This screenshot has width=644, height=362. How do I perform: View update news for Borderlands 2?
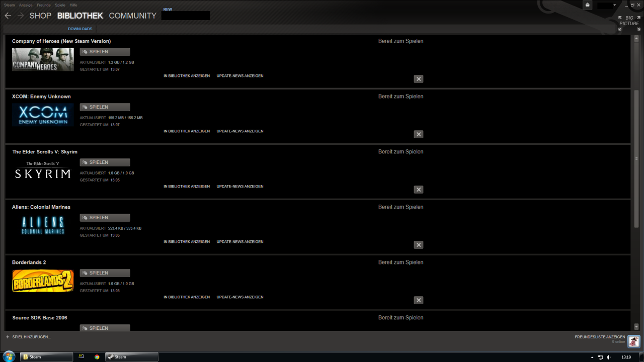[240, 297]
